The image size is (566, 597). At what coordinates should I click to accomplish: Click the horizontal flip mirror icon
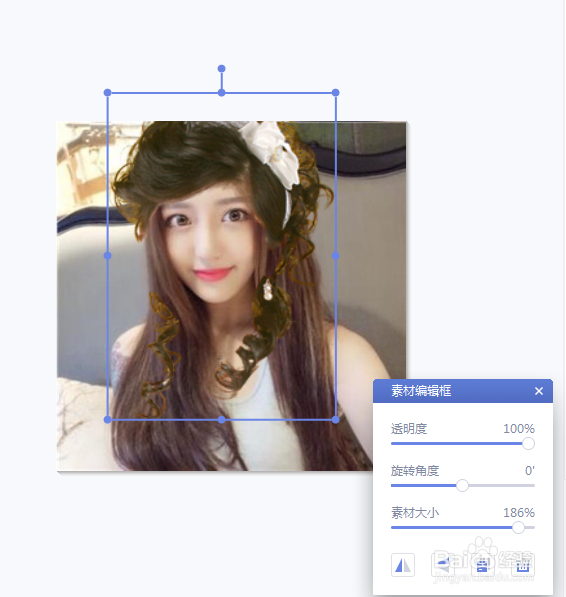403,565
